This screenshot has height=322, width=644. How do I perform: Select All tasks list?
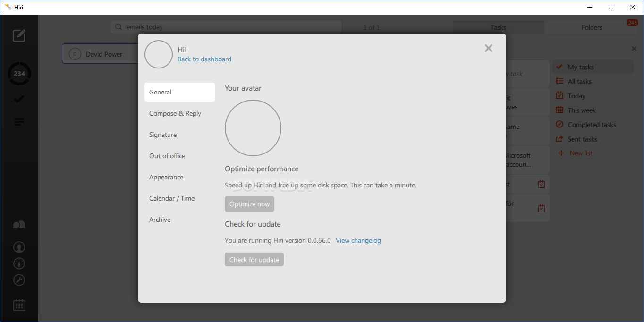tap(580, 81)
